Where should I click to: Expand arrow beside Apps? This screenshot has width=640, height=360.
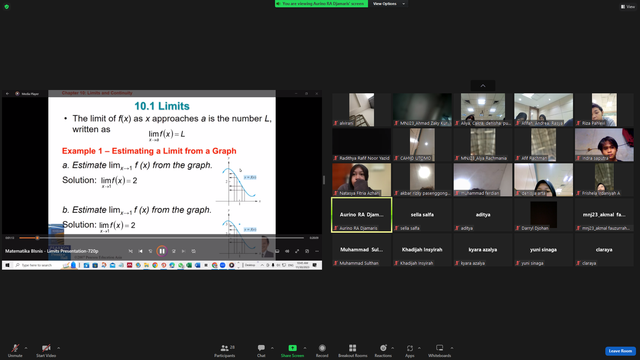(x=419, y=348)
